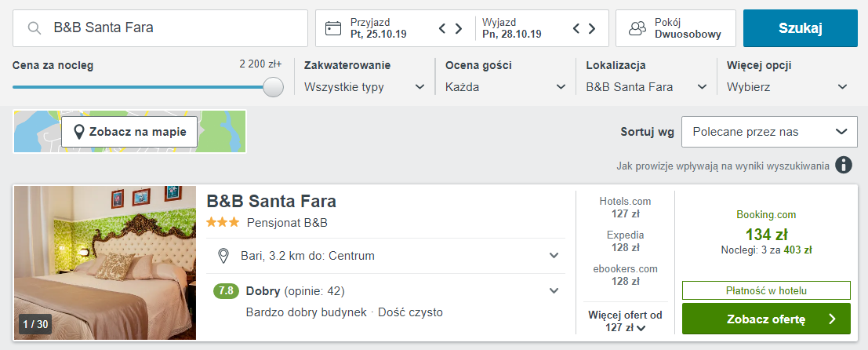This screenshot has width=868, height=350.
Task: Open the Sortuj wg sorting dropdown
Action: tap(769, 132)
